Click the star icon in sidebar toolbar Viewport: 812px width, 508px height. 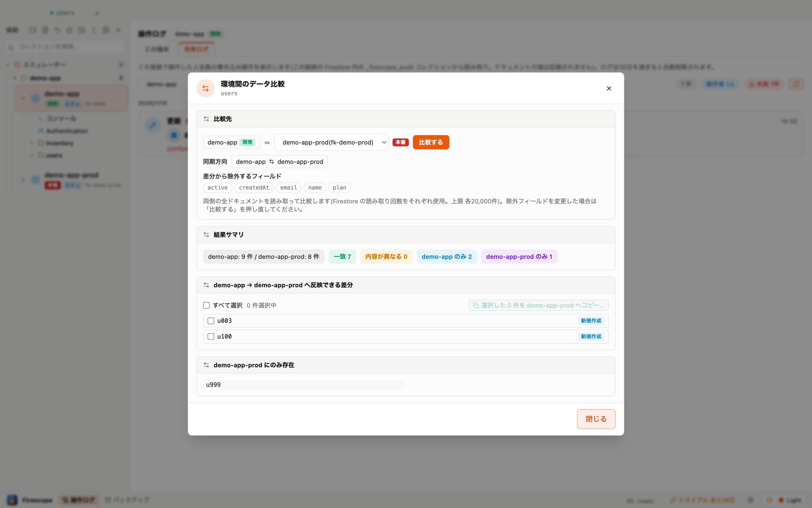click(x=70, y=30)
